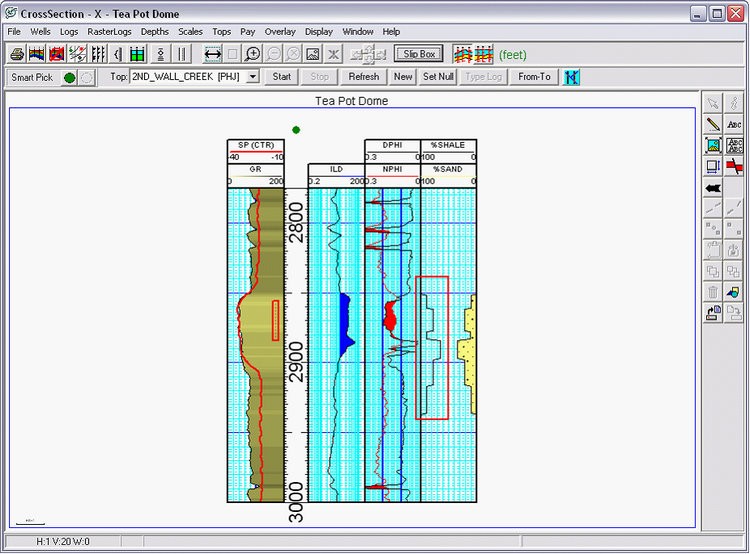Viewport: 750px width, 554px height.
Task: Toggle the Smart Pick button
Action: point(32,77)
